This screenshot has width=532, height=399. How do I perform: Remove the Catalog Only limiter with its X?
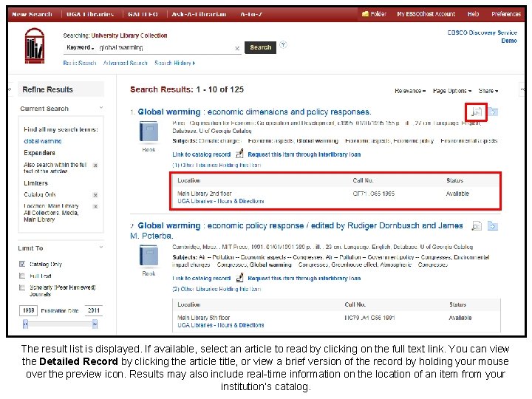[x=95, y=195]
